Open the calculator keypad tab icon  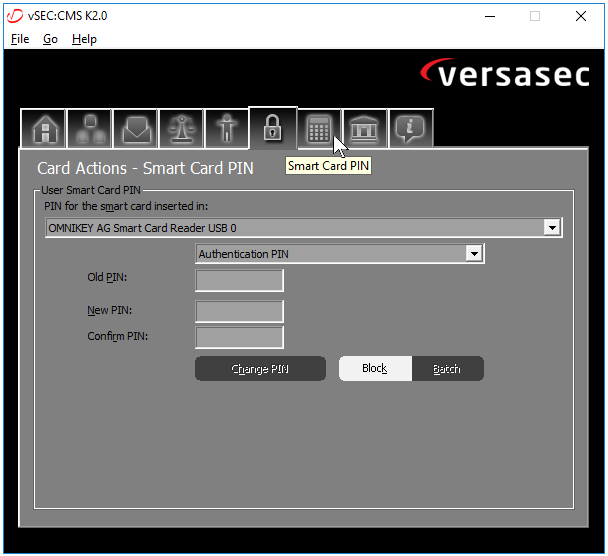[x=319, y=128]
